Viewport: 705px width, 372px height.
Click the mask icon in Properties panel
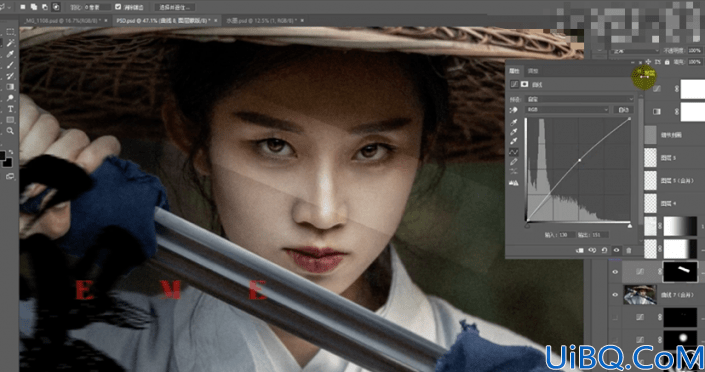524,85
